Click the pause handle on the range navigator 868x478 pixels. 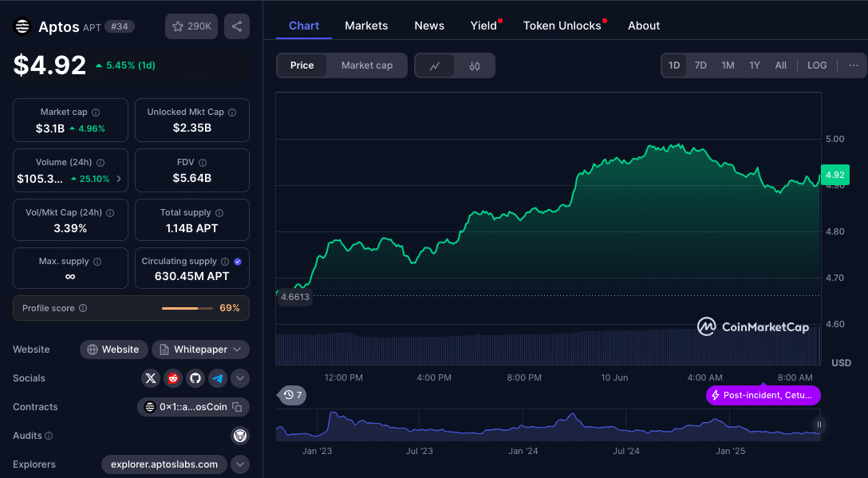tap(819, 425)
